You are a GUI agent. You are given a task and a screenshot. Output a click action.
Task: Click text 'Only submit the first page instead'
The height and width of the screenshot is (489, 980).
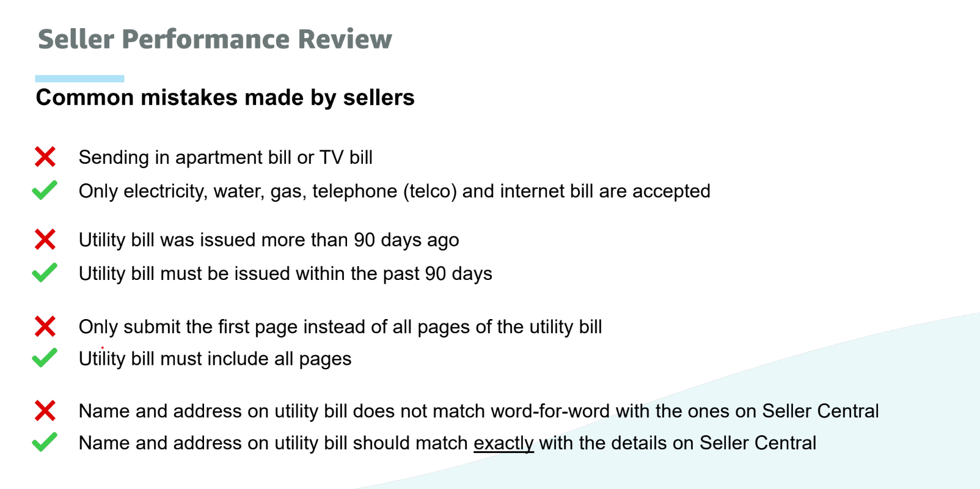(340, 327)
